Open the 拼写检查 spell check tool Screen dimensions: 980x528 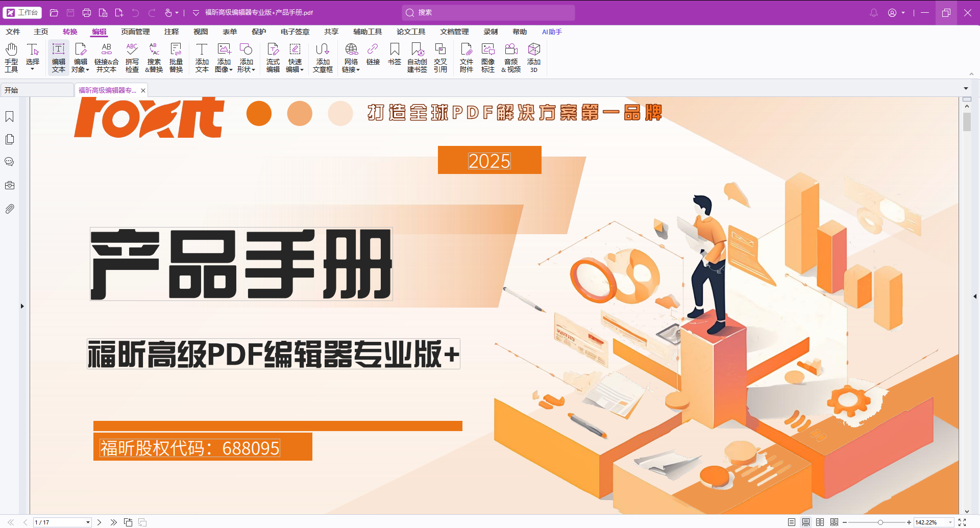pos(132,58)
